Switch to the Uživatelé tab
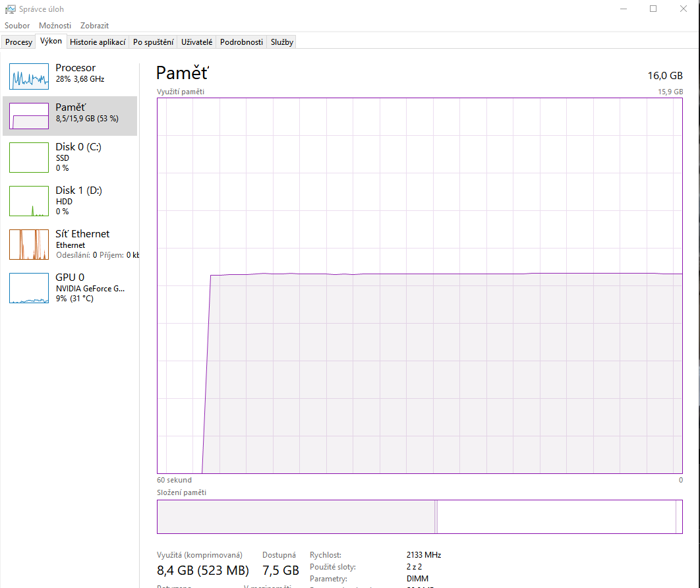The height and width of the screenshot is (588, 700). point(197,42)
